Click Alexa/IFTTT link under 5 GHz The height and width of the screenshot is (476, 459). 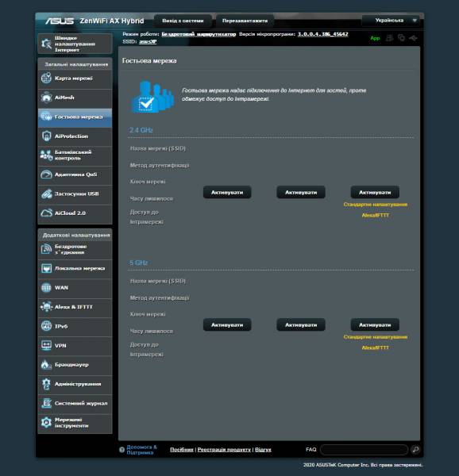pos(375,347)
